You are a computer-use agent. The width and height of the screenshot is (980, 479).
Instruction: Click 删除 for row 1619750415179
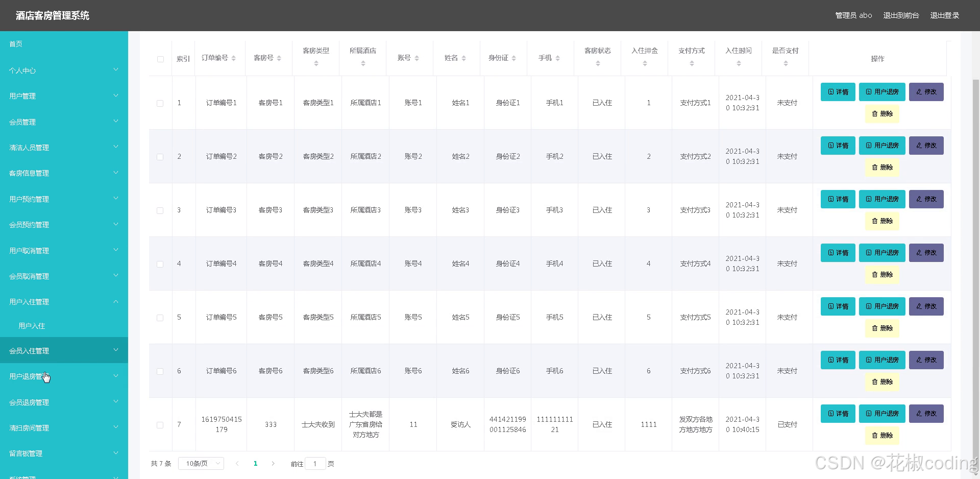[882, 436]
